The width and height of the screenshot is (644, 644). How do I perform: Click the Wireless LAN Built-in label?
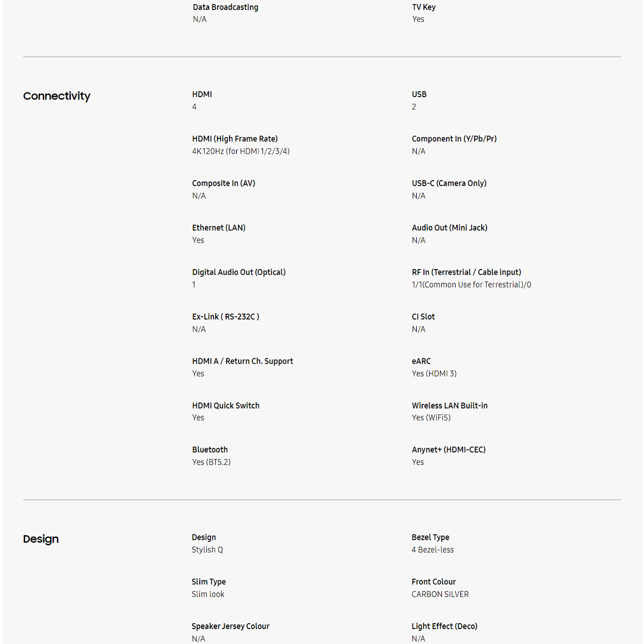coord(450,405)
